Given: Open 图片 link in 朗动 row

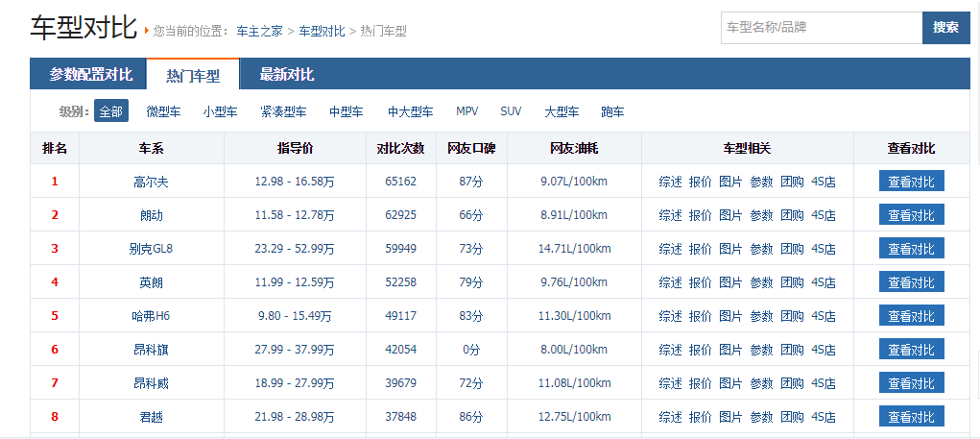Looking at the screenshot, I should coord(730,215).
